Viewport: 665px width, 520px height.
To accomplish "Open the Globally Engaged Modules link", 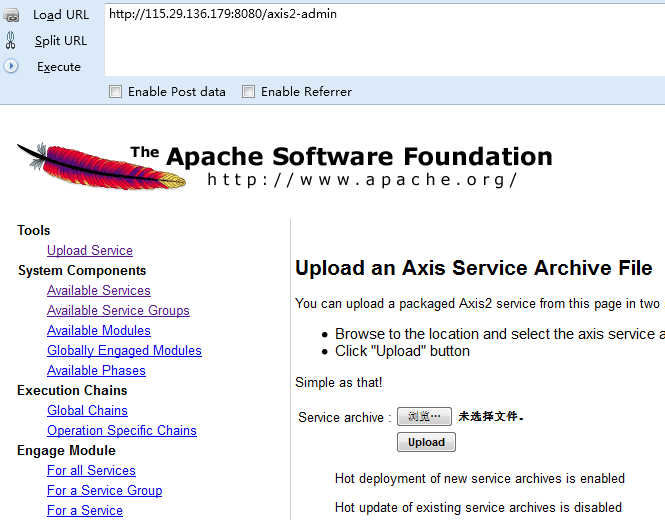I will (x=124, y=350).
